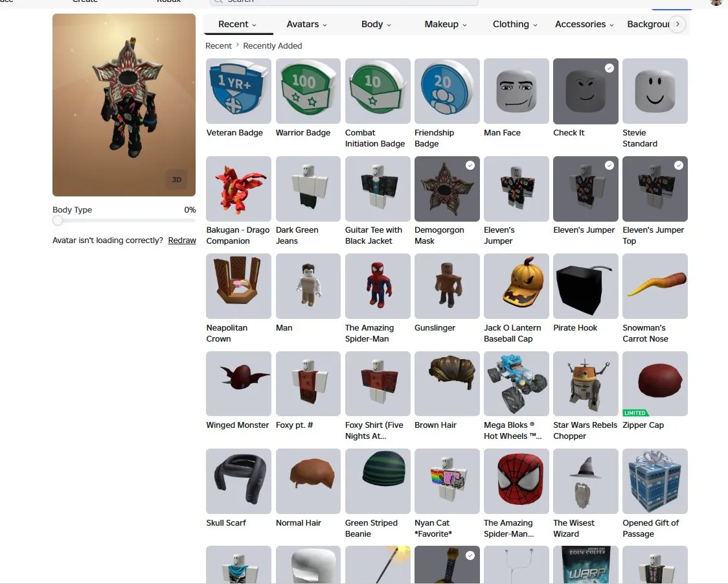Select Snowman's Carrot Nose item
This screenshot has width=728, height=584.
coord(655,286)
